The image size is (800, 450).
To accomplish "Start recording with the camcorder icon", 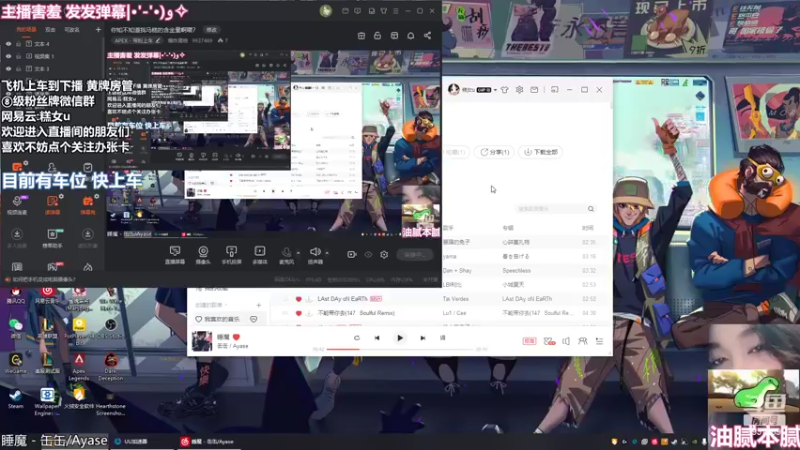I will tap(352, 255).
